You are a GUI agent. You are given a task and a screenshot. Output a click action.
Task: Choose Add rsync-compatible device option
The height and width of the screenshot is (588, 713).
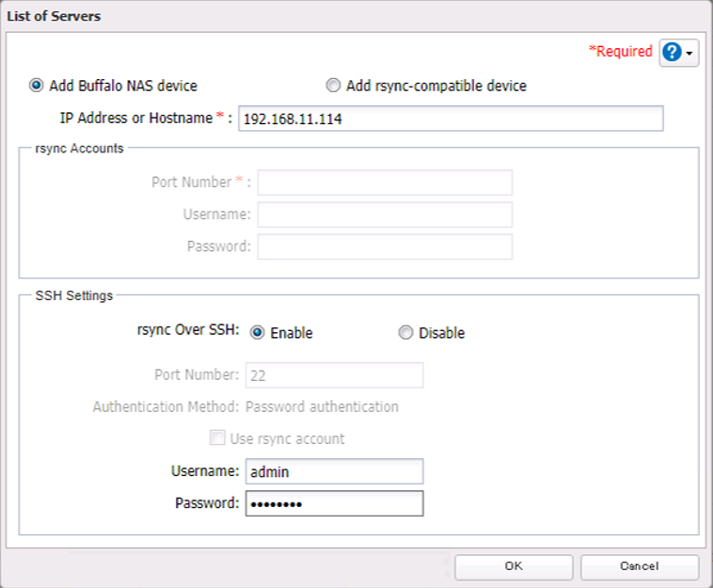click(333, 86)
